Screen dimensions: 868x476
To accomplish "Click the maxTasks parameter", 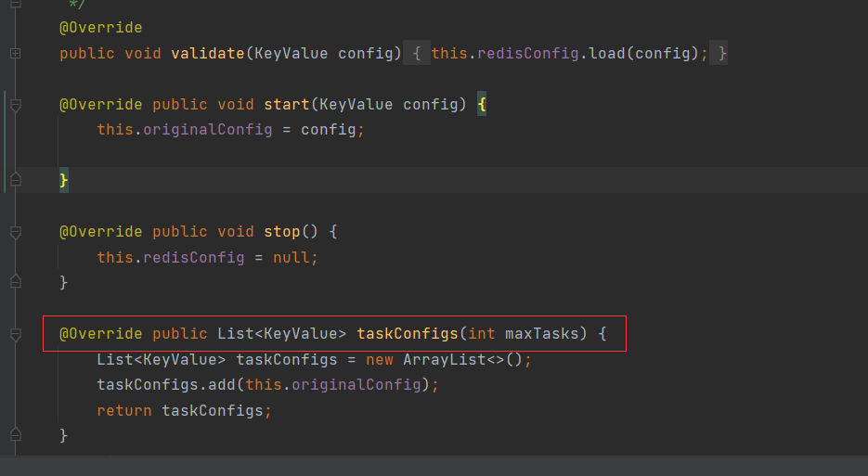I will coord(541,334).
